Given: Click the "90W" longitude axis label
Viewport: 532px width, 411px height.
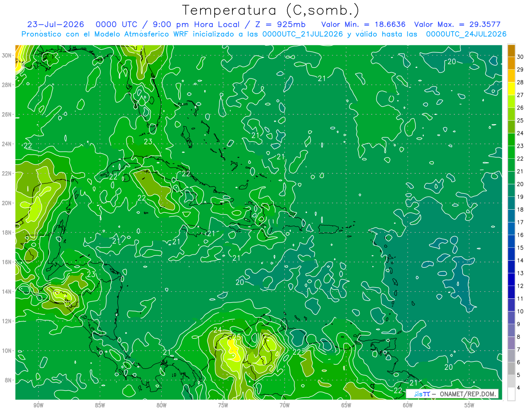Looking at the screenshot, I should pyautogui.click(x=38, y=405).
